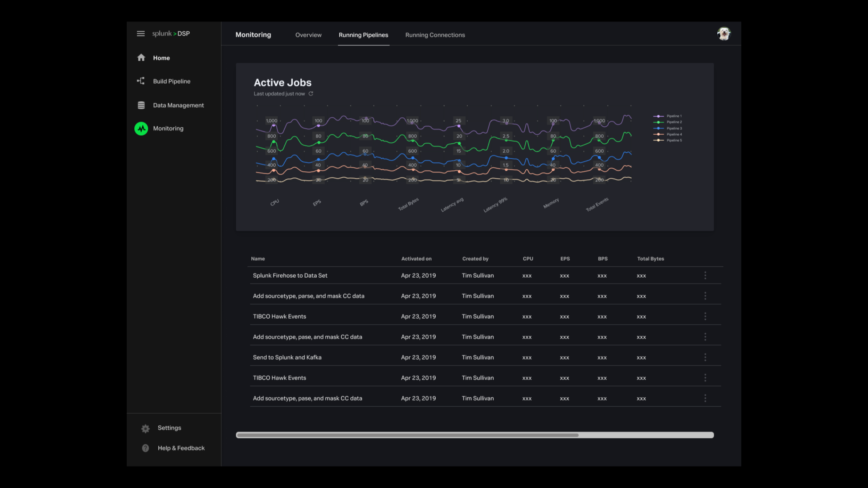Click the Data Management database icon
868x488 pixels.
pos(141,105)
